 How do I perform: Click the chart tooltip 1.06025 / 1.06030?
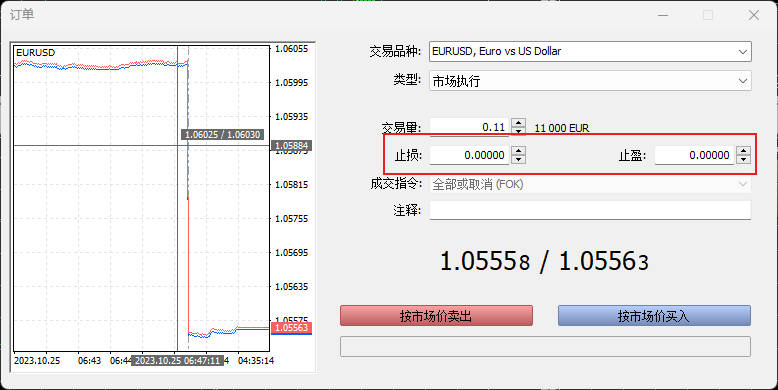[x=222, y=134]
